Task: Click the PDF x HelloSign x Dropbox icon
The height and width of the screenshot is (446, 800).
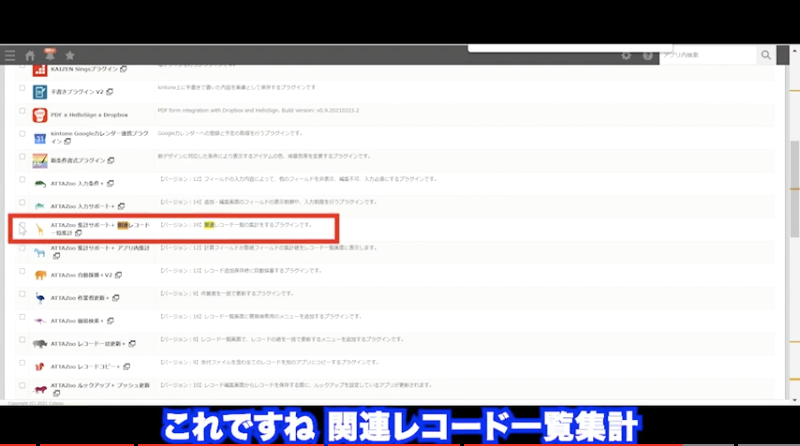Action: [40, 115]
